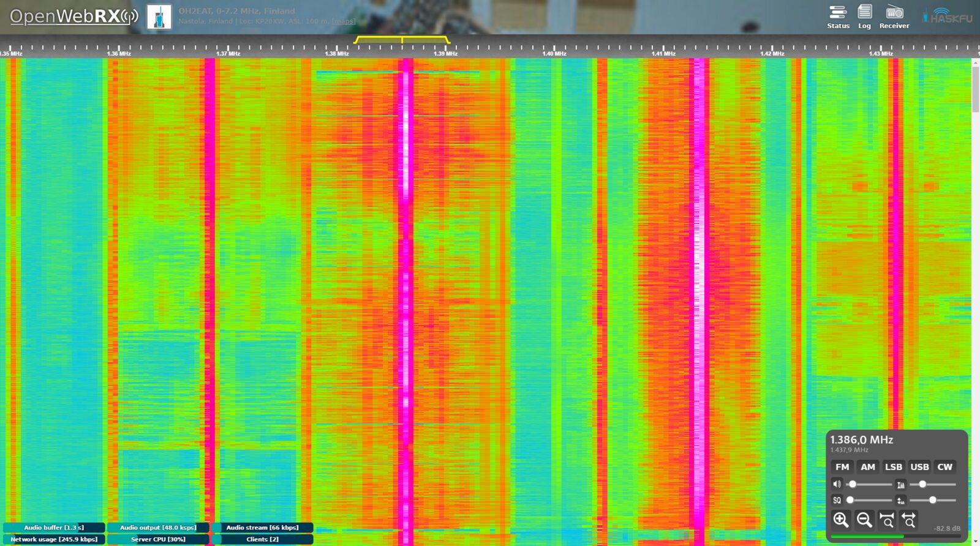
Task: Click the Server CPU status bar
Action: pos(158,539)
